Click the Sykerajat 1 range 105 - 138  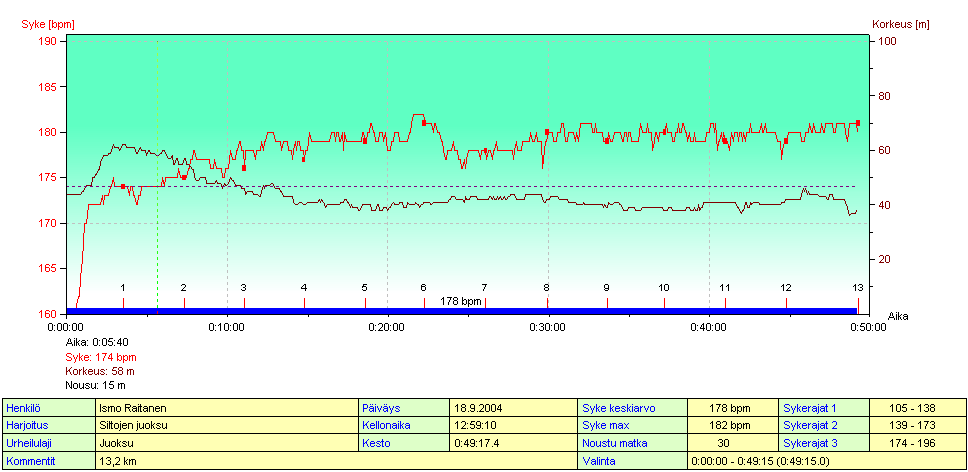[x=917, y=408]
